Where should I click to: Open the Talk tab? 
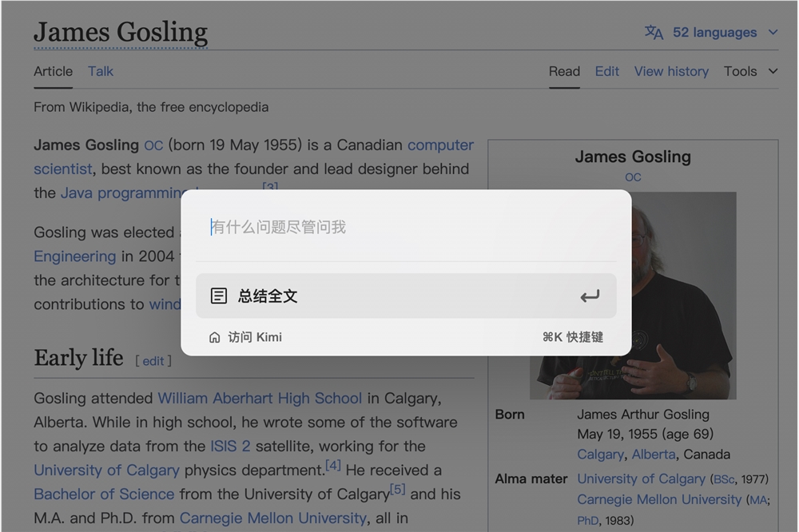[x=101, y=71]
